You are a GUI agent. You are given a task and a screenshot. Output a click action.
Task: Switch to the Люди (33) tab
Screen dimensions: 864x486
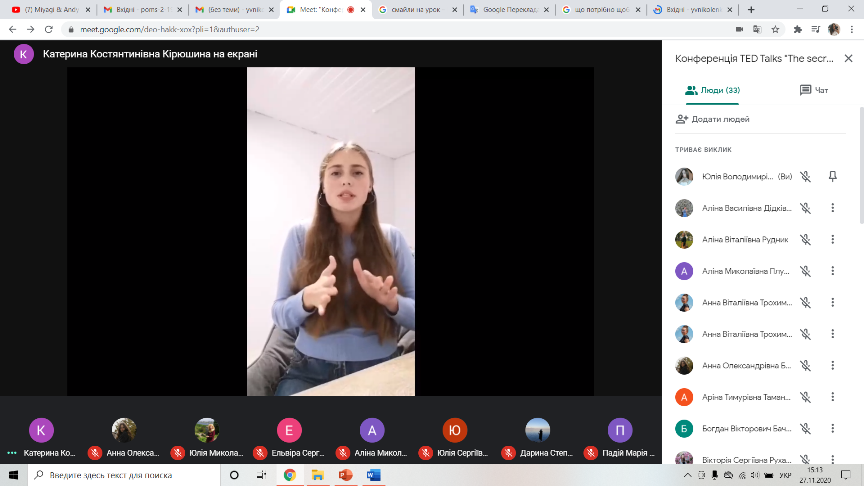tap(712, 90)
